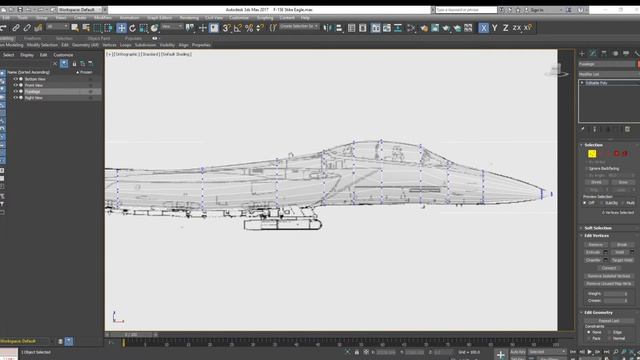The height and width of the screenshot is (360, 640).
Task: Toggle Select and Manipulate icon
Action: [x=202, y=28]
